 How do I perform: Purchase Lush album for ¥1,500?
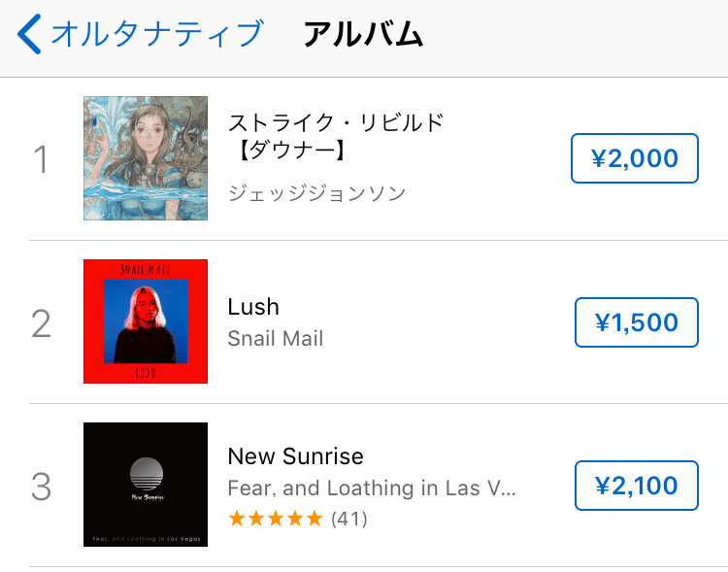tap(636, 322)
